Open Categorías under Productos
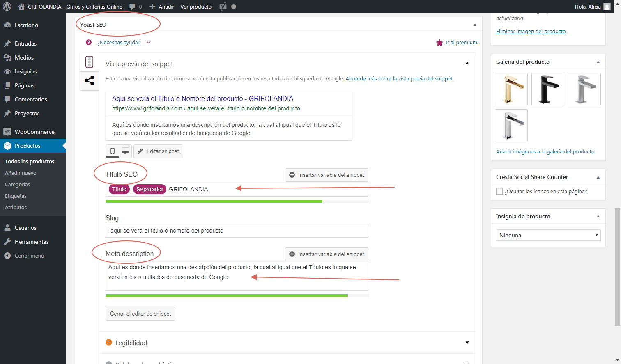This screenshot has width=621, height=364. point(17,184)
